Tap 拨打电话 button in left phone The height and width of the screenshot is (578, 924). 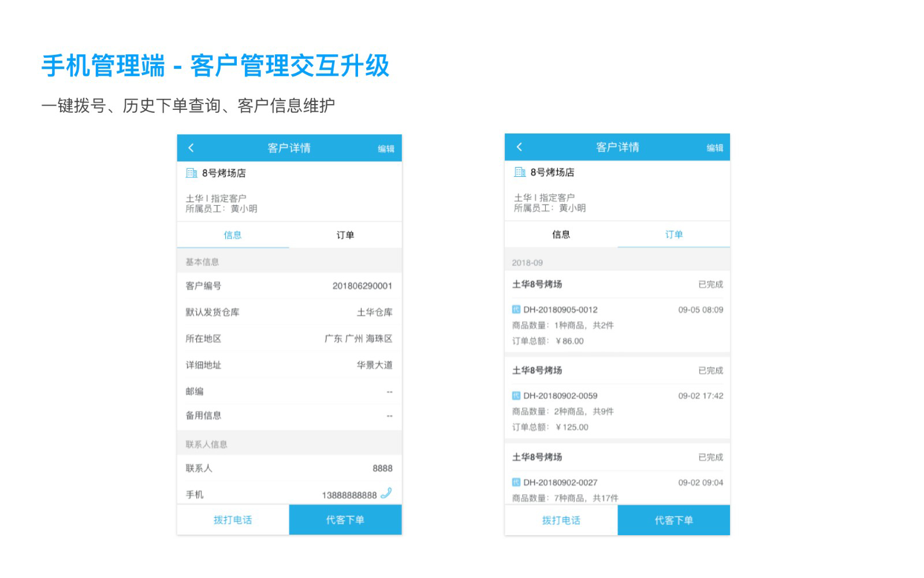233,520
